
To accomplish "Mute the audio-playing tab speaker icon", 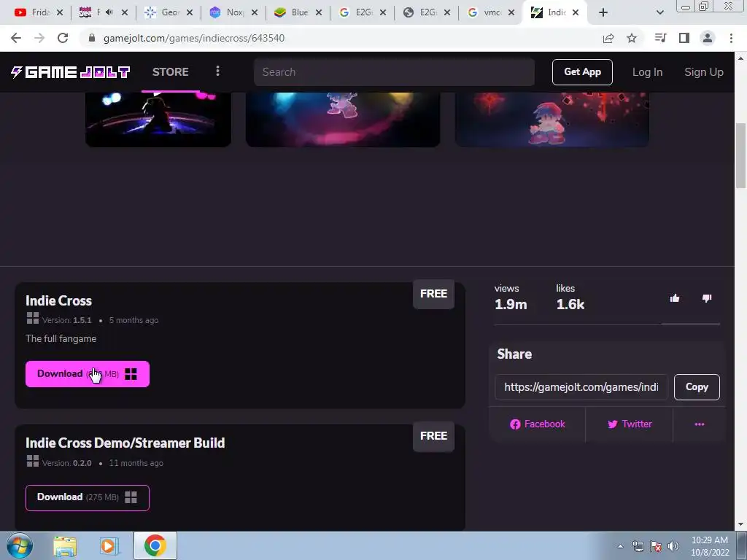I will pos(109,12).
